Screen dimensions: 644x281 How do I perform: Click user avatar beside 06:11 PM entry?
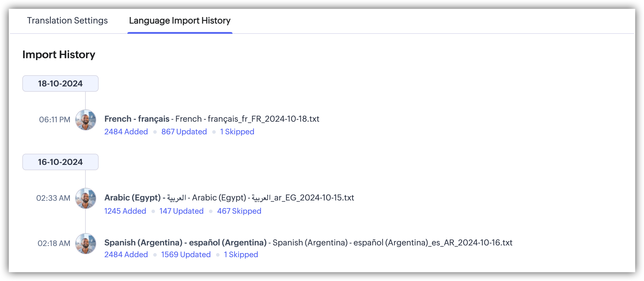coord(85,120)
